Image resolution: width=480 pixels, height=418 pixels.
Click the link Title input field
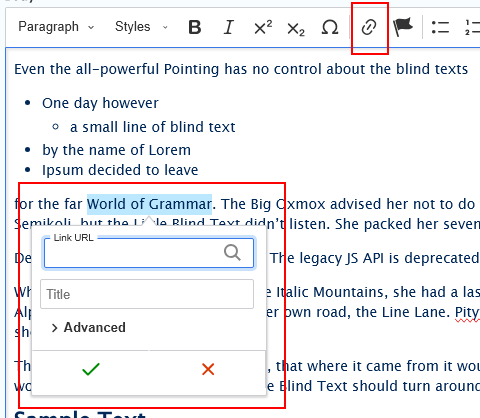147,294
